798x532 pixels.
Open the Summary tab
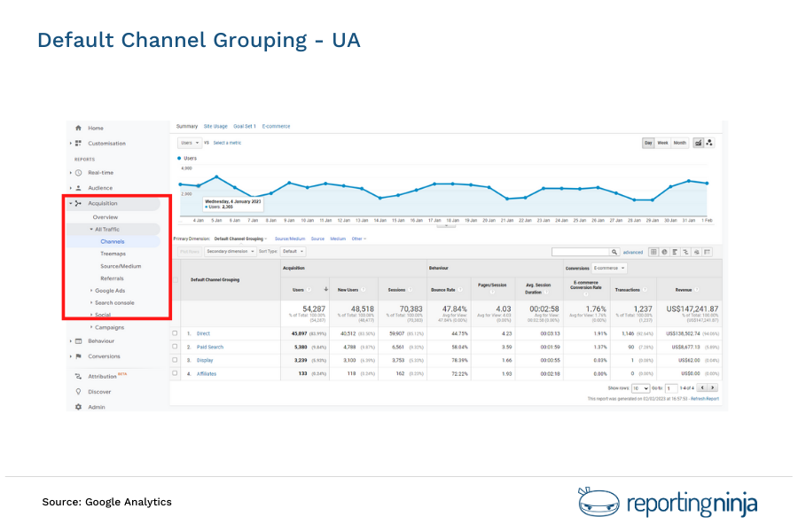click(x=187, y=126)
